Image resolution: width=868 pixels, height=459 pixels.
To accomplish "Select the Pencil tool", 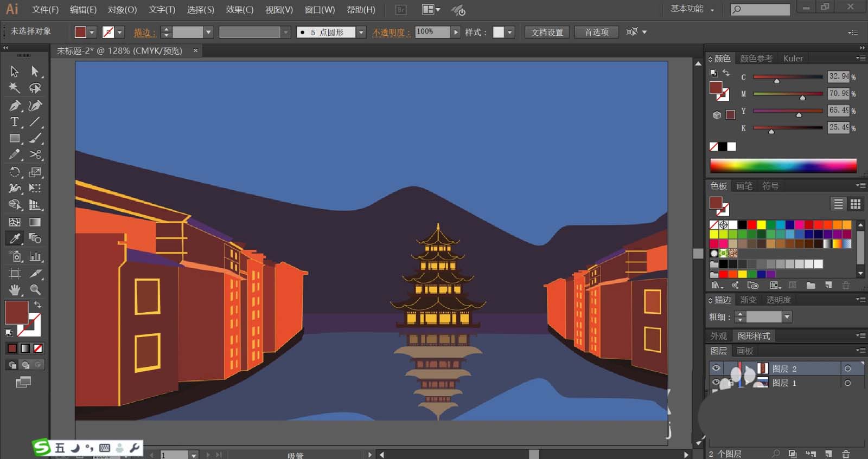I will 15,155.
